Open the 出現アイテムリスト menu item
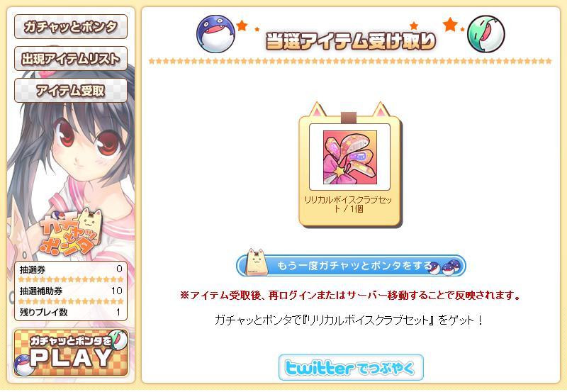This screenshot has width=567, height=392. (71, 58)
